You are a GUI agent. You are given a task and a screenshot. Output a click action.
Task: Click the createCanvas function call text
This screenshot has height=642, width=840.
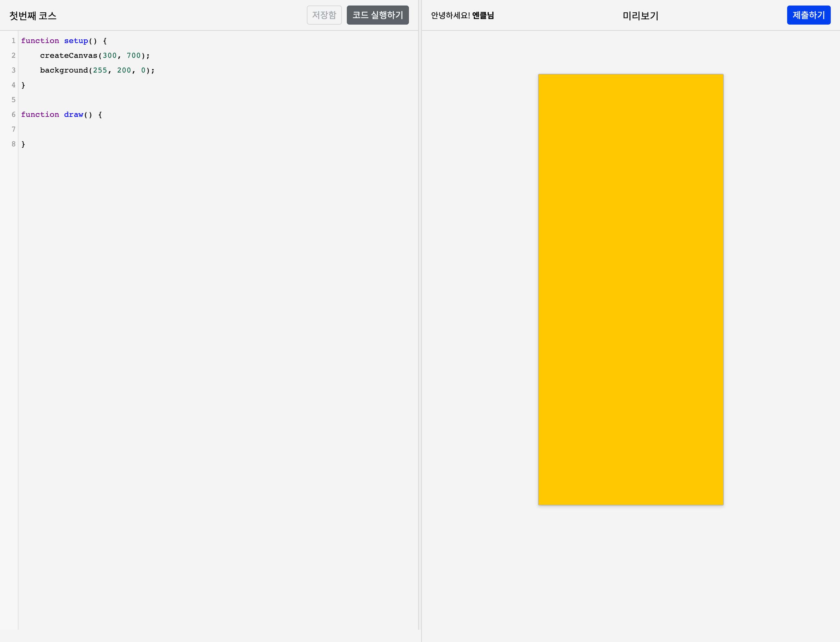[x=68, y=56]
